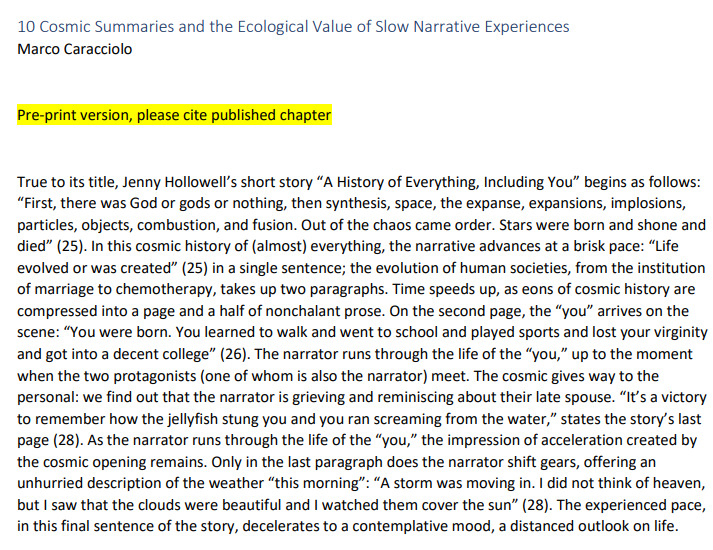Click the chapter title "10 Cosmic Summaries"
The image size is (713, 550).
92,26
